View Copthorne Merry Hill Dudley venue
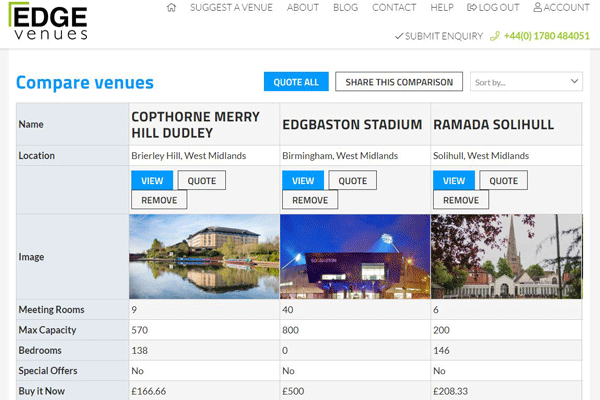 click(x=152, y=180)
